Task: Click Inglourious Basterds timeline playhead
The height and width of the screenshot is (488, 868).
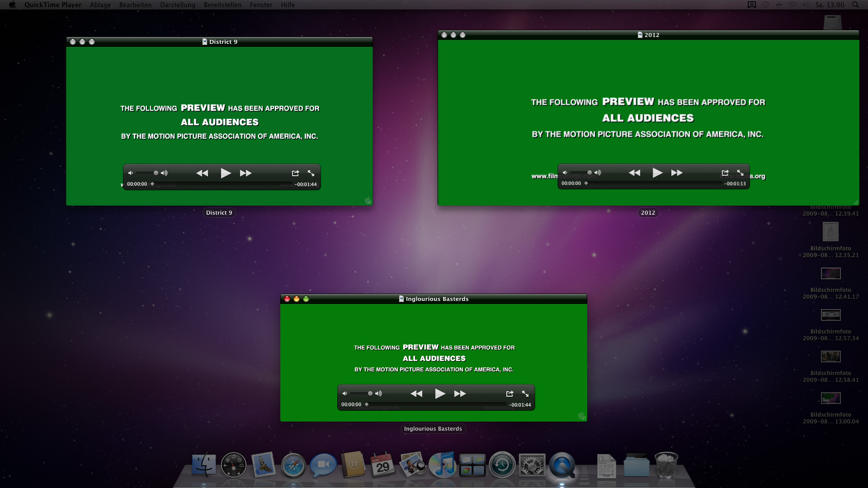Action: [x=367, y=404]
